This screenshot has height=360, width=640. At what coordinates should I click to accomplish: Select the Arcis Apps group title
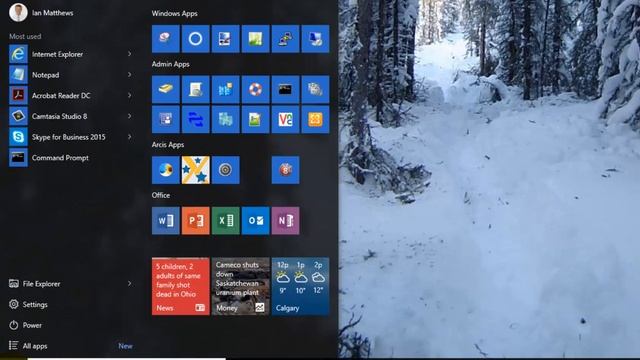(x=168, y=144)
